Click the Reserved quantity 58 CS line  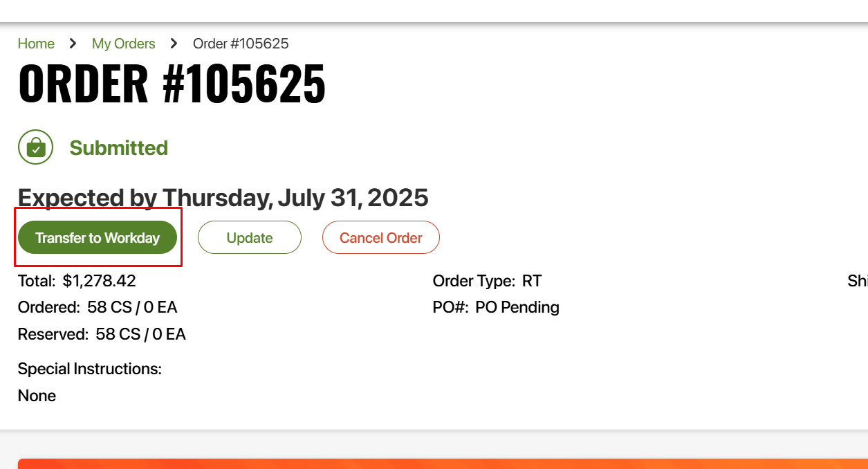pyautogui.click(x=102, y=335)
